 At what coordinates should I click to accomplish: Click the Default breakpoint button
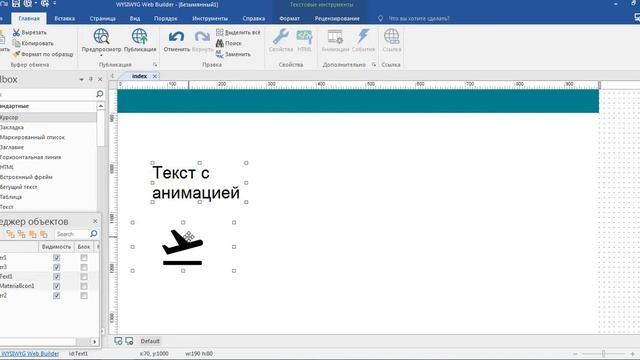point(150,341)
